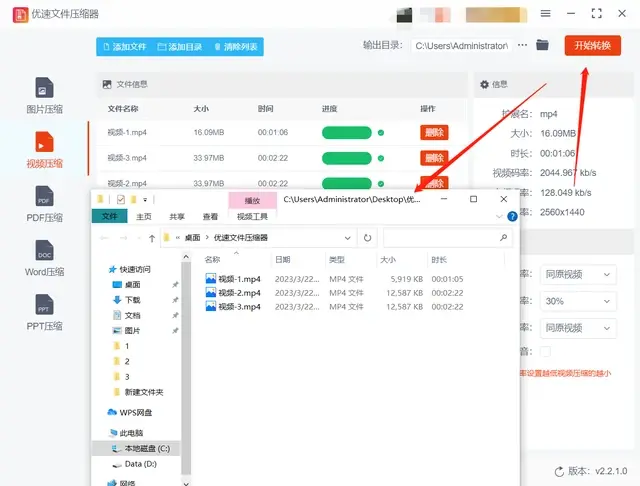
Task: Open the quick access toolbar customize dropdown
Action: 145,200
